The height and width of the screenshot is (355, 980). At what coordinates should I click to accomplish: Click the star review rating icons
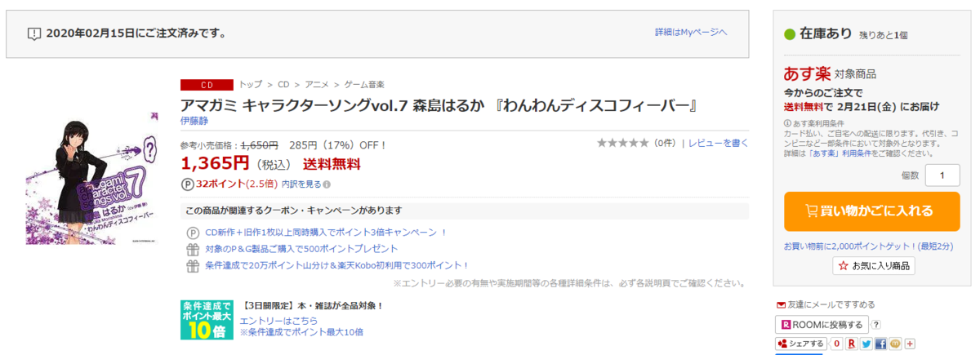(623, 143)
